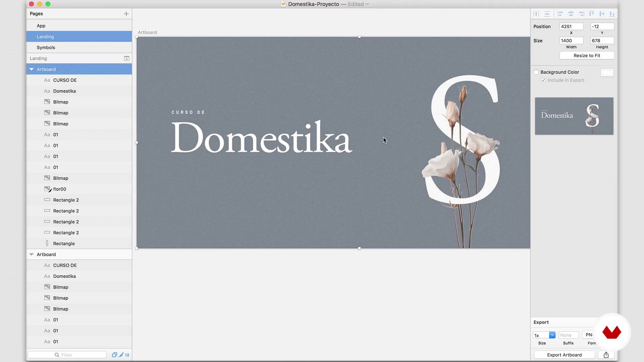This screenshot has height=362, width=644.
Task: Align layers to right edge
Action: click(582, 14)
